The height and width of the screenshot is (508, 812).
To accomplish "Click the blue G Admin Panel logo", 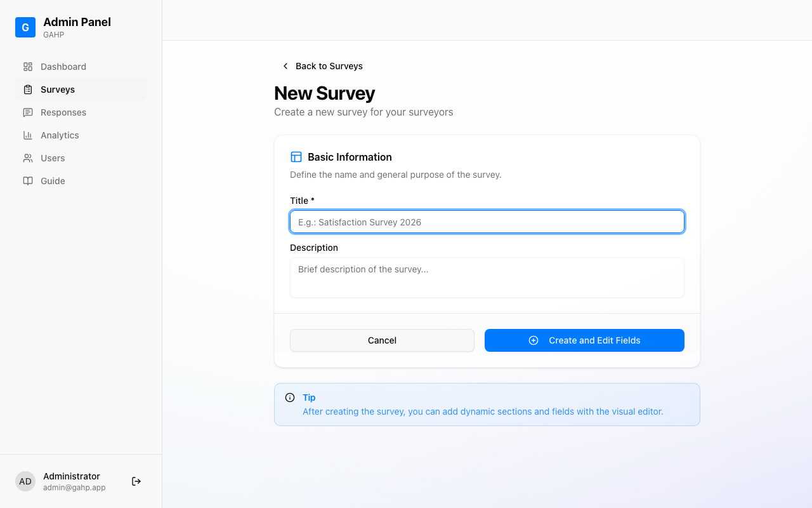I will (25, 27).
